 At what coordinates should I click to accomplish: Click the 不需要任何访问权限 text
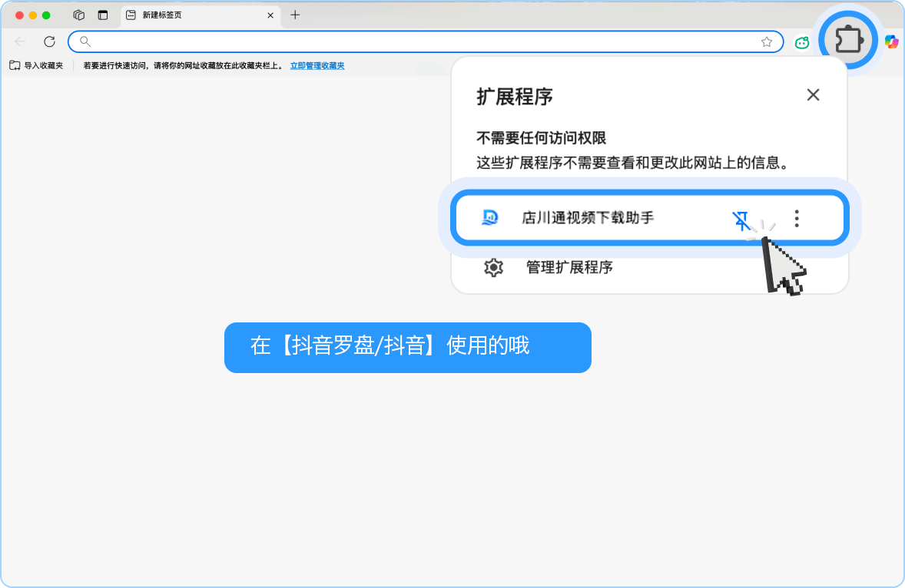[x=541, y=137]
